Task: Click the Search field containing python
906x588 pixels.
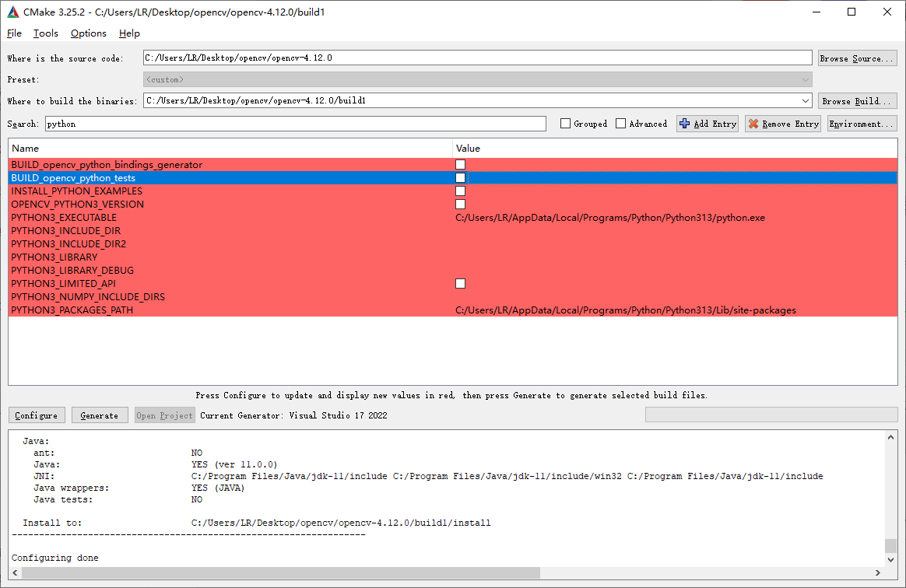Action: [295, 124]
